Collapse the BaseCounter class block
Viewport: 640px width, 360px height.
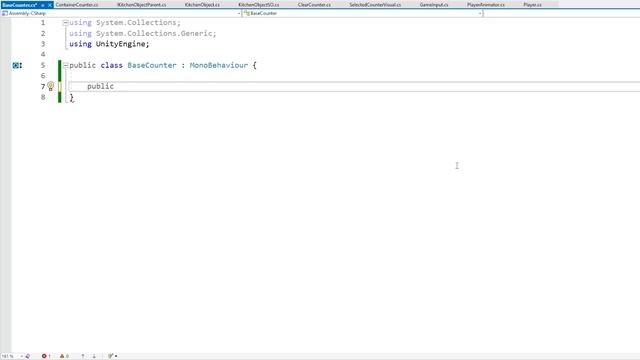[x=65, y=65]
